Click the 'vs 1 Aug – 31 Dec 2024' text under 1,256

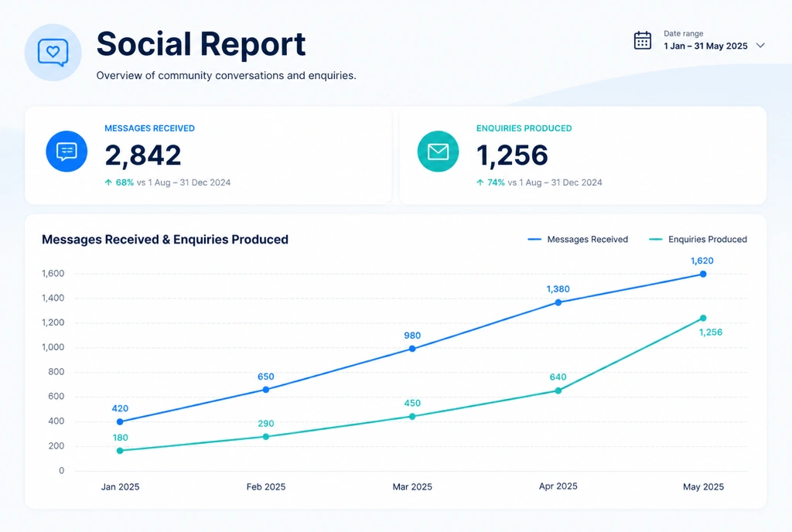555,182
